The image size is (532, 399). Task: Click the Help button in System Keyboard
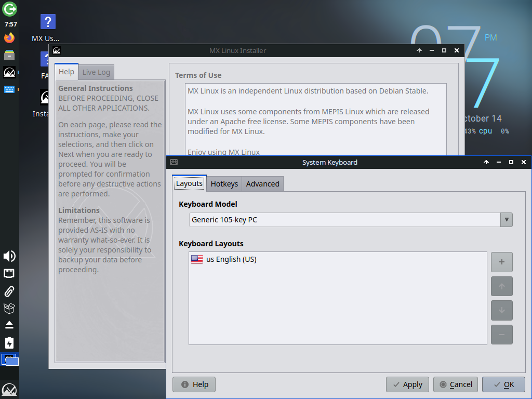[x=194, y=384]
